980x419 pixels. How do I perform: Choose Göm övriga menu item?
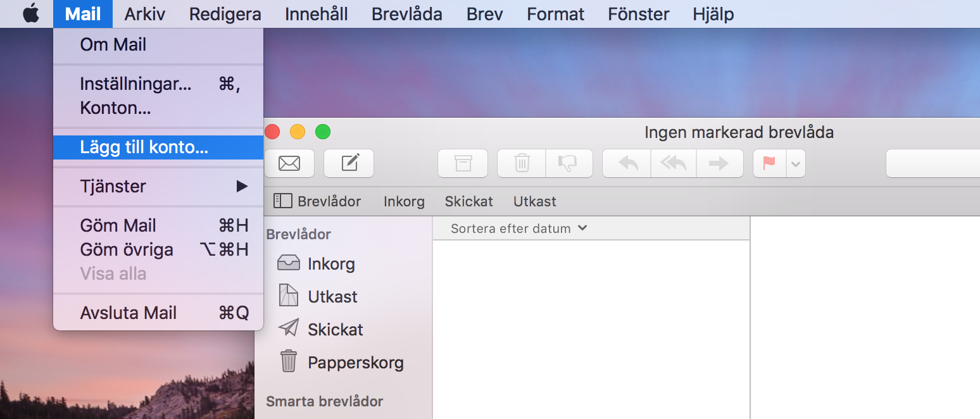coord(158,249)
